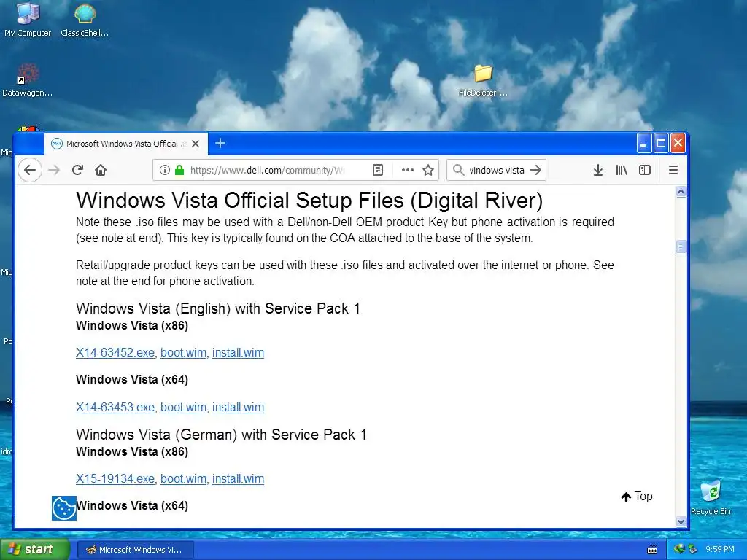Select DataWagon desktop shortcut
747x560 pixels.
pos(27,80)
